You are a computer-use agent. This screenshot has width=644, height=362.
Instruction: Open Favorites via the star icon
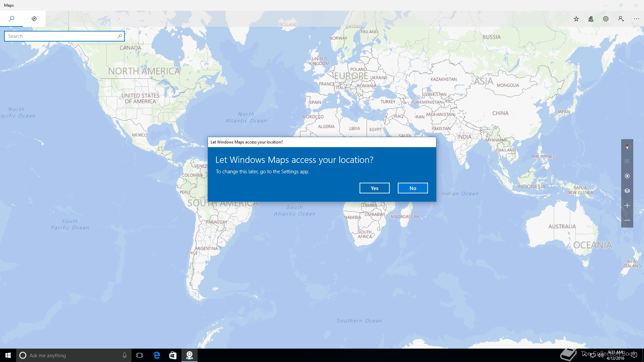(576, 19)
